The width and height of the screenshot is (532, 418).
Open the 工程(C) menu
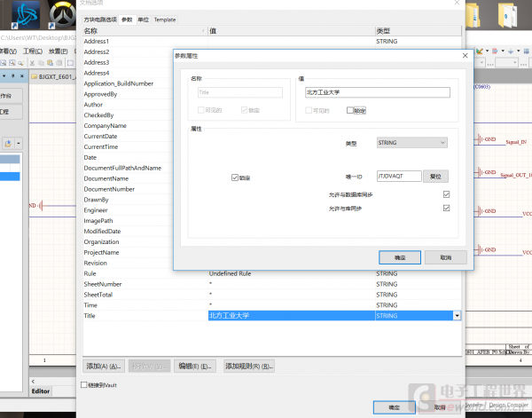pyautogui.click(x=33, y=51)
